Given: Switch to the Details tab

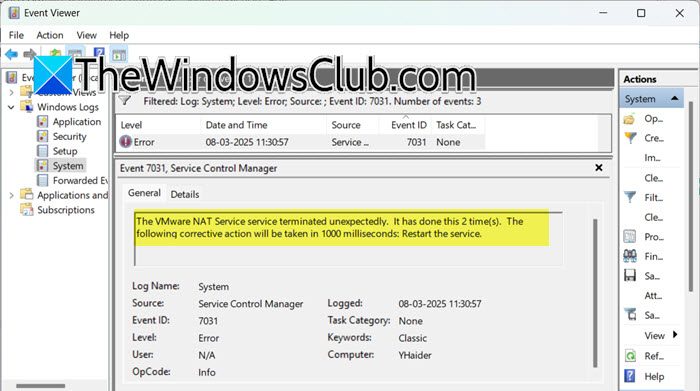Looking at the screenshot, I should point(185,194).
